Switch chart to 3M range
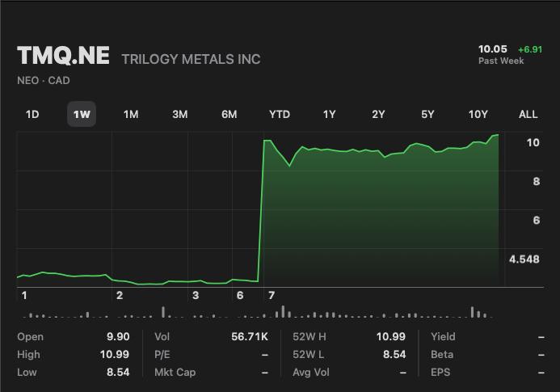 click(180, 114)
